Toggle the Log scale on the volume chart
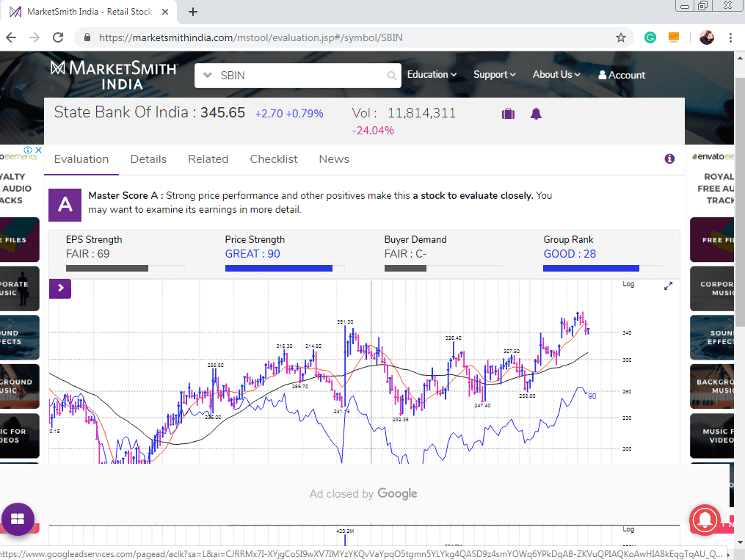 (628, 529)
